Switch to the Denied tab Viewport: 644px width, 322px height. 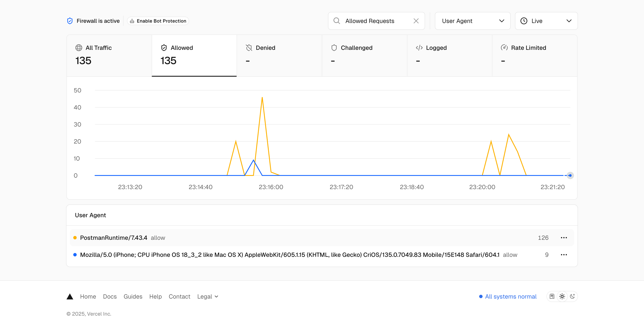click(x=279, y=55)
